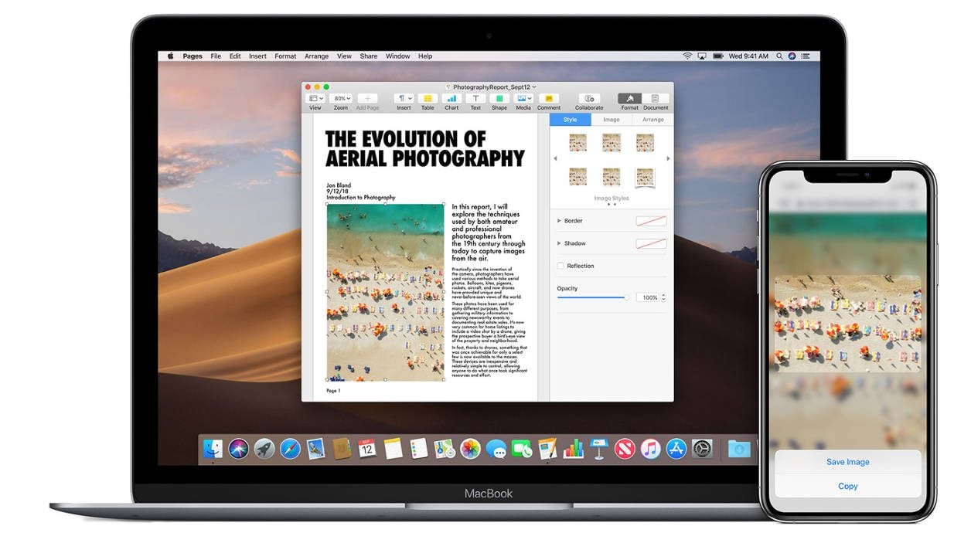Open the Pages application menu
This screenshot has width=971, height=560.
[192, 56]
